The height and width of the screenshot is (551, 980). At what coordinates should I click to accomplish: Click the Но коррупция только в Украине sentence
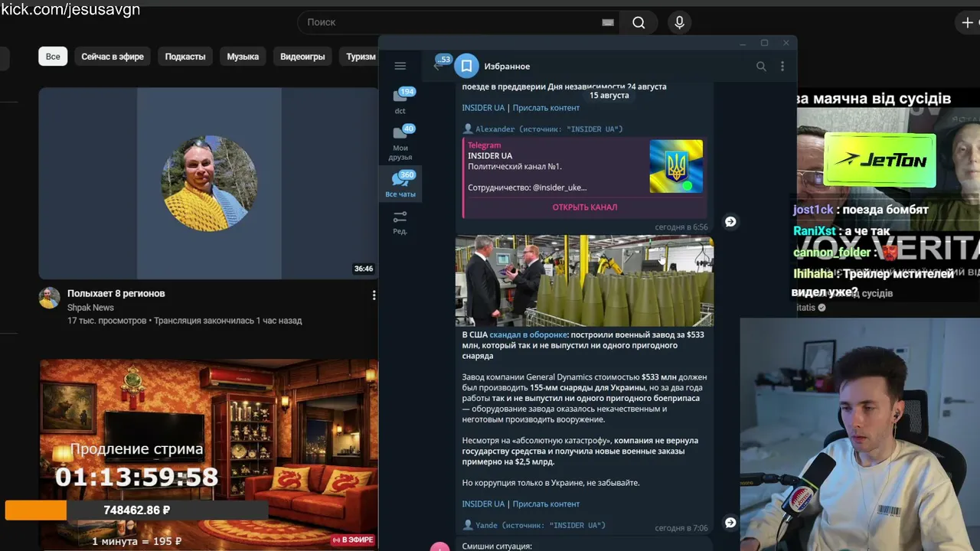(550, 483)
